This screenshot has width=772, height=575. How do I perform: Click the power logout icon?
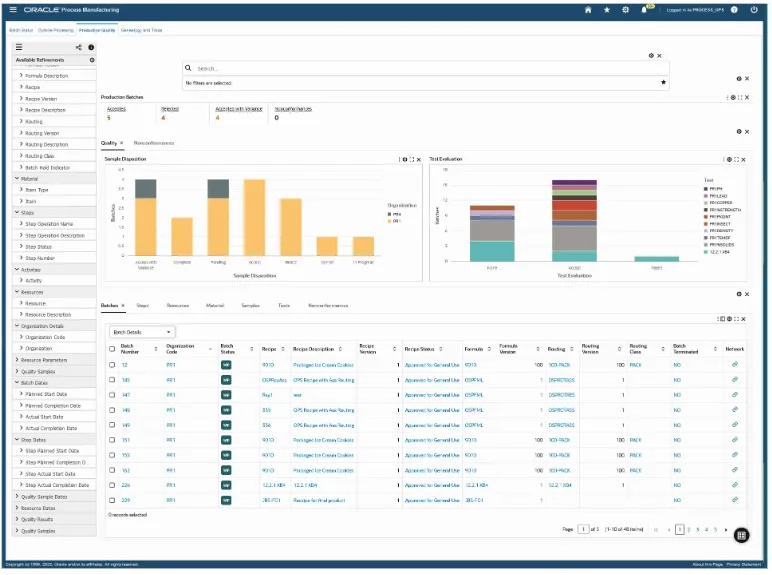click(752, 9)
